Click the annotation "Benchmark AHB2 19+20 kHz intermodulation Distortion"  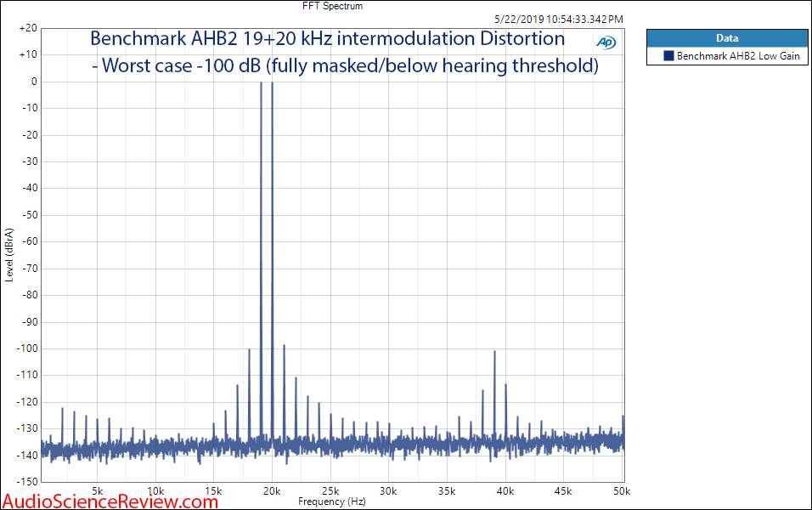click(x=327, y=39)
